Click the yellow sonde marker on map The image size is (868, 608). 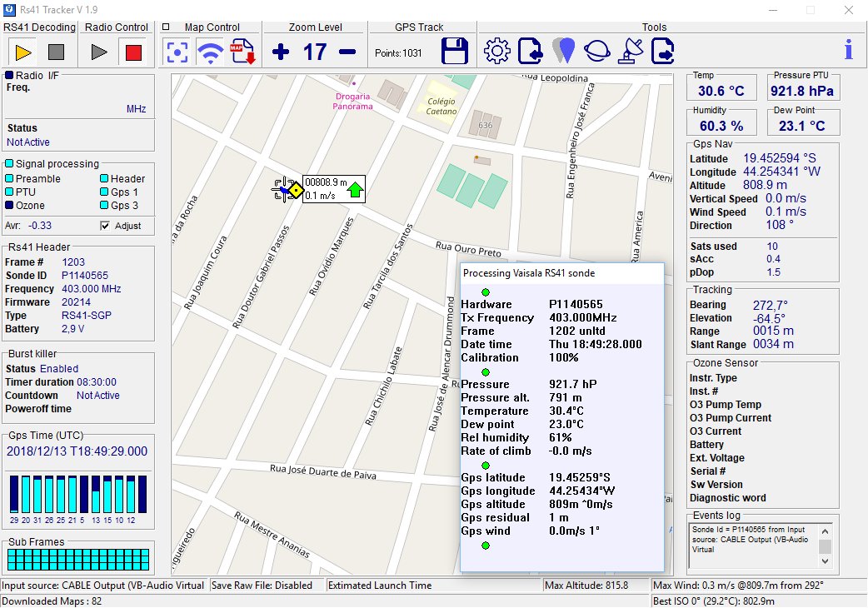pos(295,190)
